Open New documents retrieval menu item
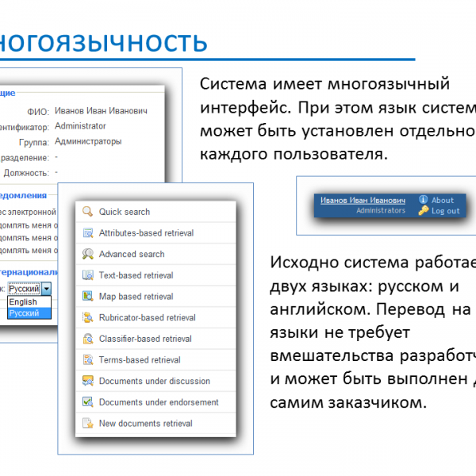 pyautogui.click(x=145, y=424)
